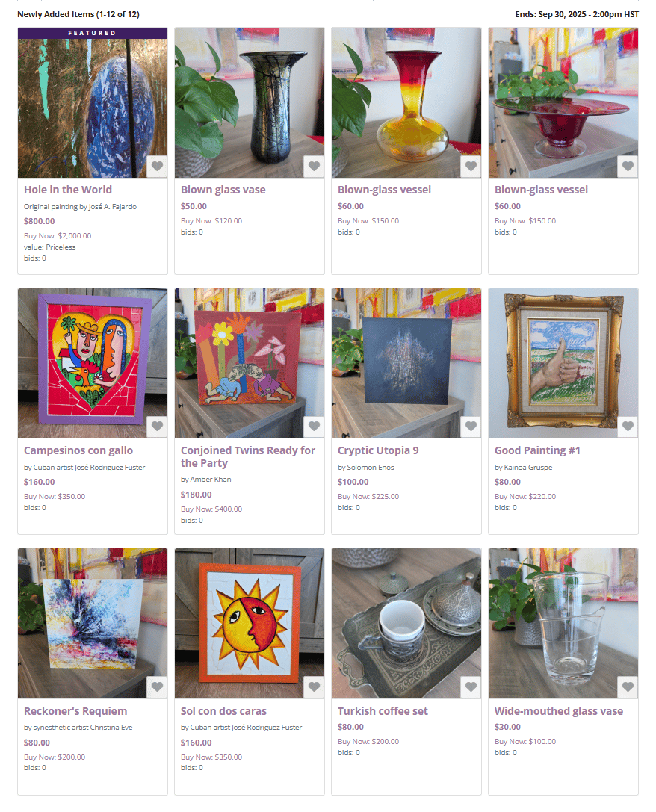Click heart icon on Reckoner's Requiem
Image resolution: width=656 pixels, height=812 pixels.
pyautogui.click(x=157, y=687)
